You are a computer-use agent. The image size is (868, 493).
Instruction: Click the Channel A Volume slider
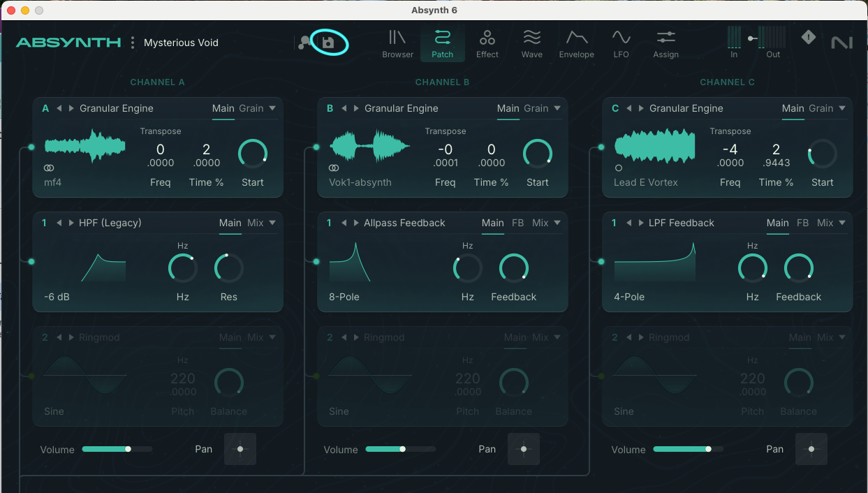click(x=117, y=449)
